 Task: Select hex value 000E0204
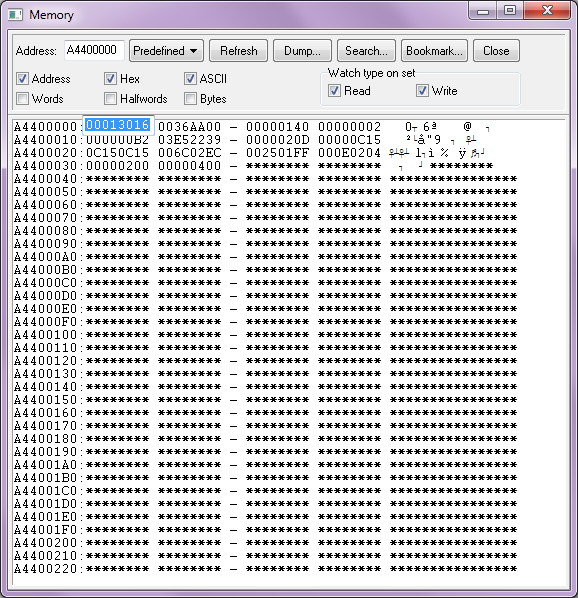point(350,153)
